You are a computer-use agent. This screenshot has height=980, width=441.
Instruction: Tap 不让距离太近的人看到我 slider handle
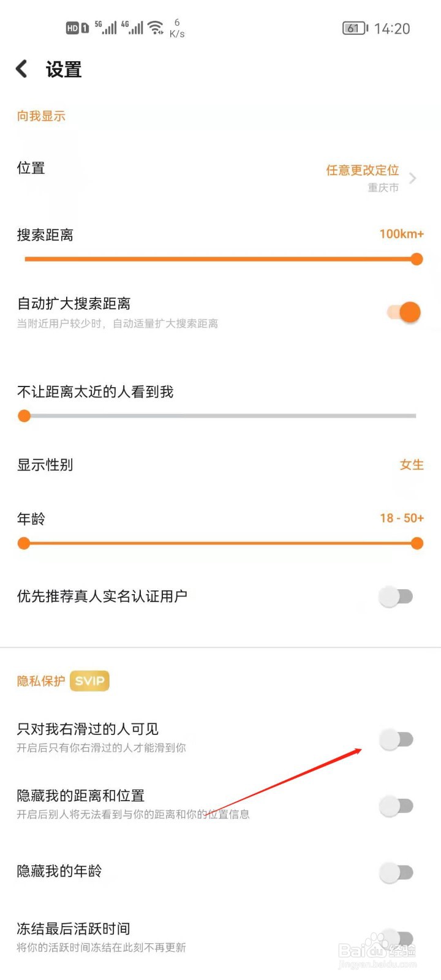(x=24, y=416)
